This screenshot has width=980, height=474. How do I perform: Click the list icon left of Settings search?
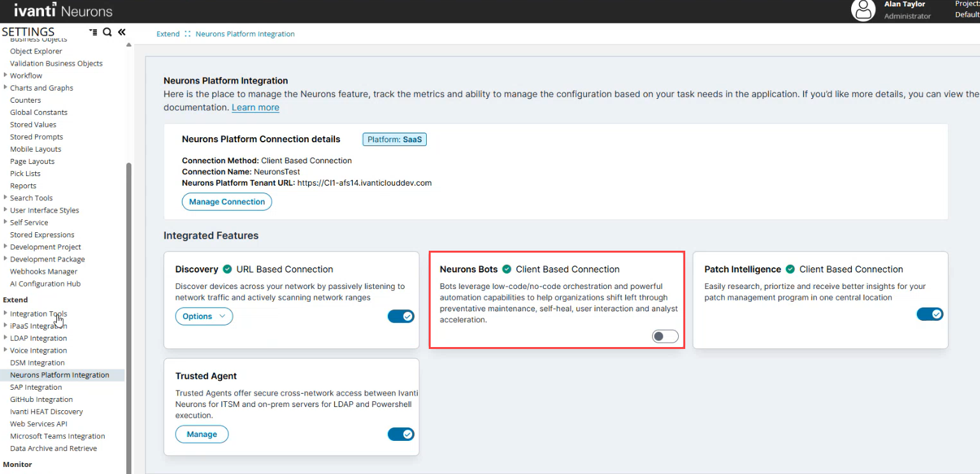[93, 32]
